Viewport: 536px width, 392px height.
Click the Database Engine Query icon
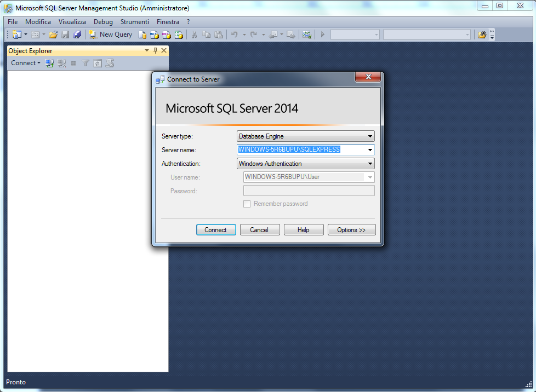[142, 34]
